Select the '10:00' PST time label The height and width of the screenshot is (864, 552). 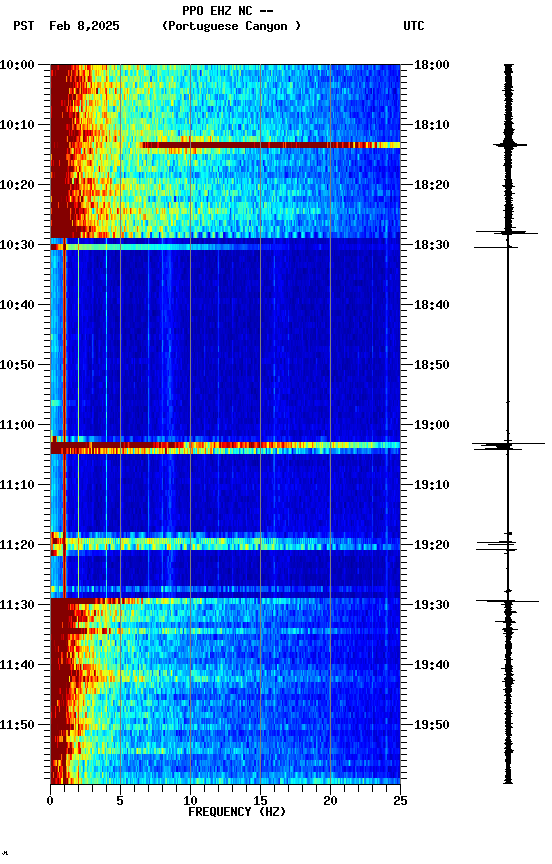(x=17, y=65)
